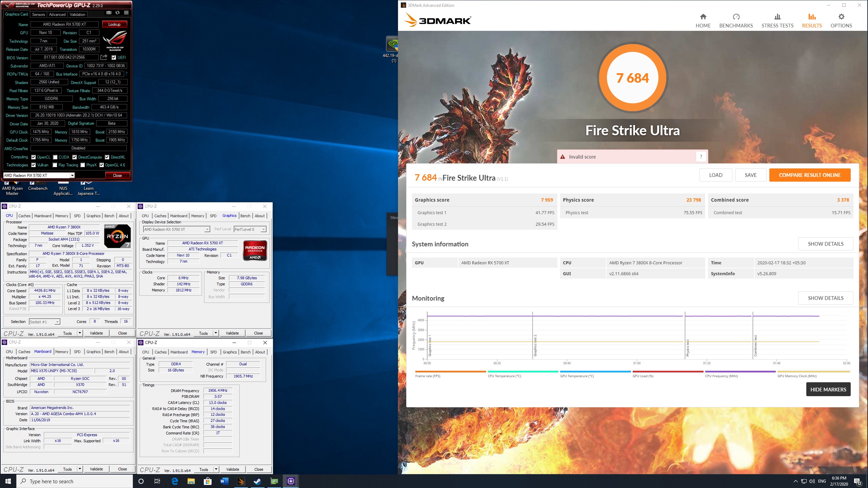Toggle the PhysX checkbox
Screen dimensions: 868x488
tap(82, 165)
